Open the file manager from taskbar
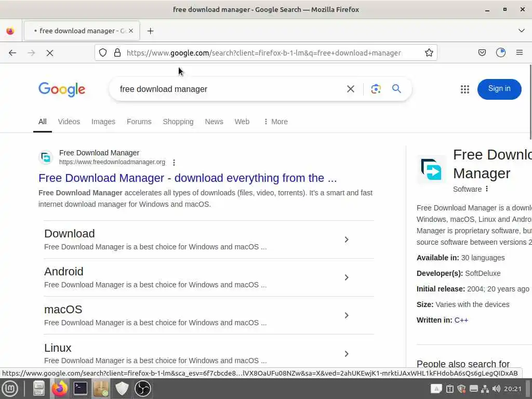 click(38, 389)
